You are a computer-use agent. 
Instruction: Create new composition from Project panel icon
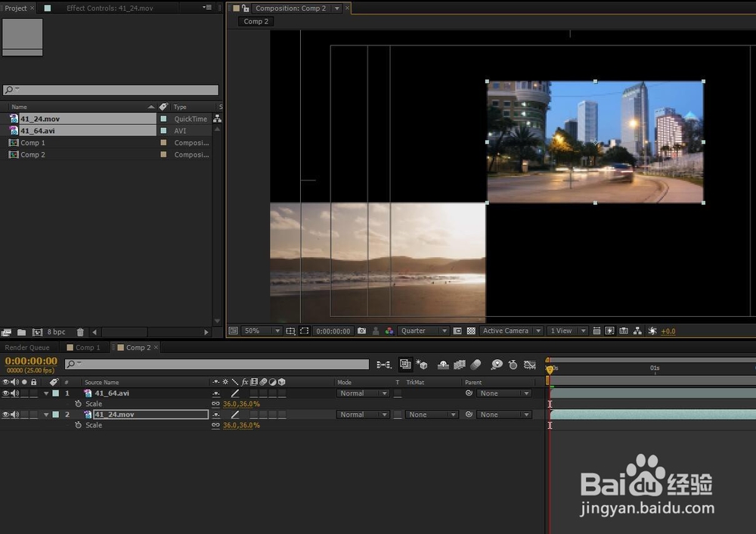[37, 332]
